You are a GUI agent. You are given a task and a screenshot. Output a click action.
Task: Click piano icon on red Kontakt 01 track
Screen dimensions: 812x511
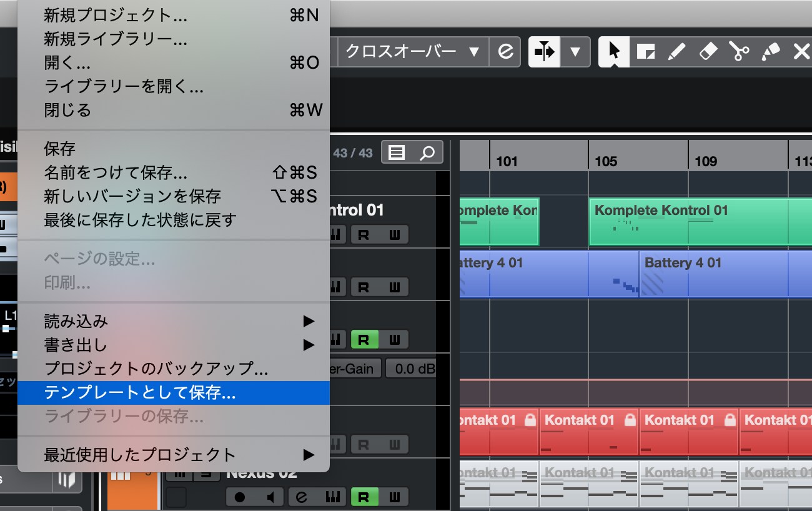click(336, 445)
